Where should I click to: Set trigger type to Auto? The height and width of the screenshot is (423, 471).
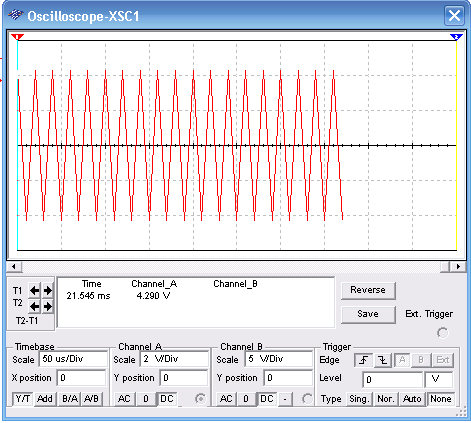[412, 399]
